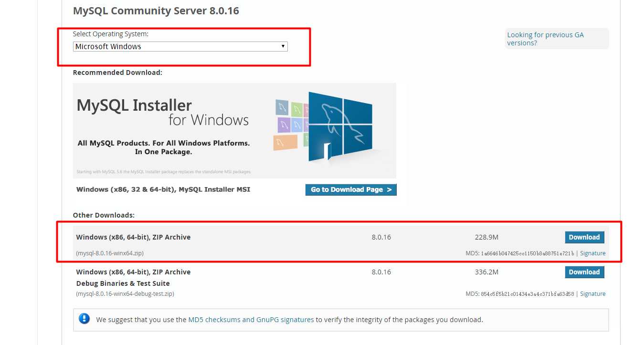Click the file name mysql-8.0.16-winx64.zip
Screen dimensions: 644x345
pos(110,253)
